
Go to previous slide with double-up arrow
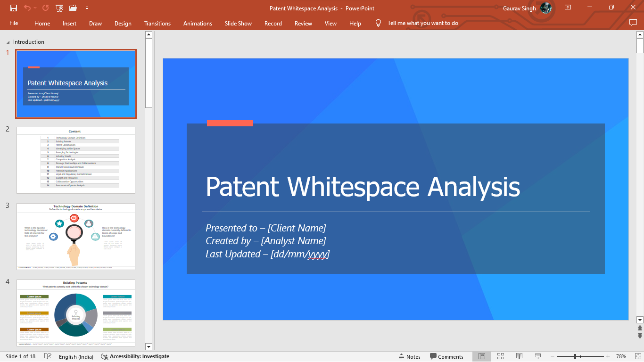[640, 328]
